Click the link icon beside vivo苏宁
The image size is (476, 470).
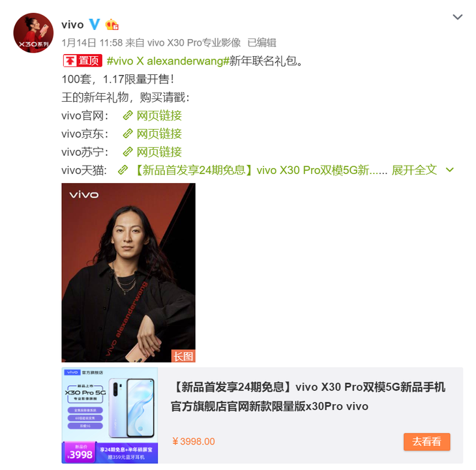[x=128, y=152]
